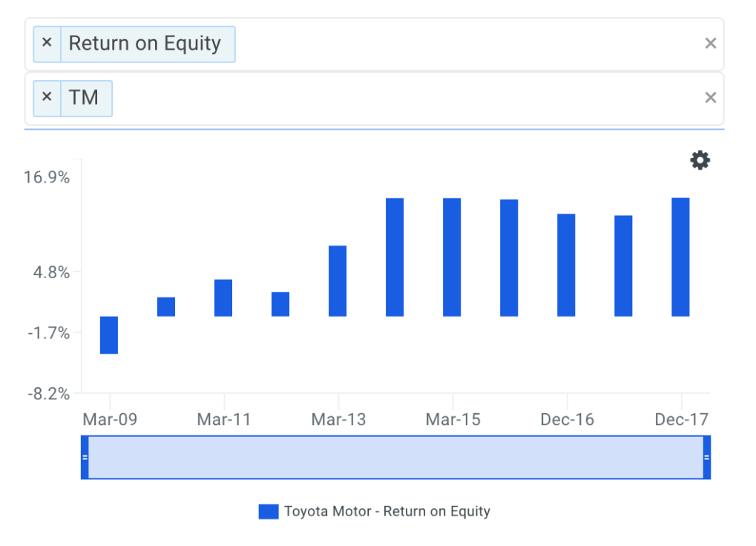Screen dimensions: 756x546
Task: Click the range selector middle area
Action: coord(395,457)
